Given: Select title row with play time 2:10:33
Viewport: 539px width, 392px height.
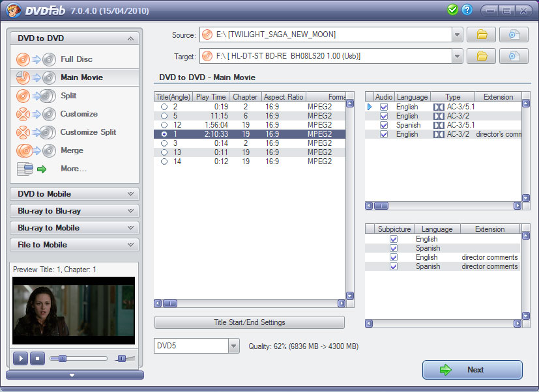Looking at the screenshot, I should (x=250, y=134).
